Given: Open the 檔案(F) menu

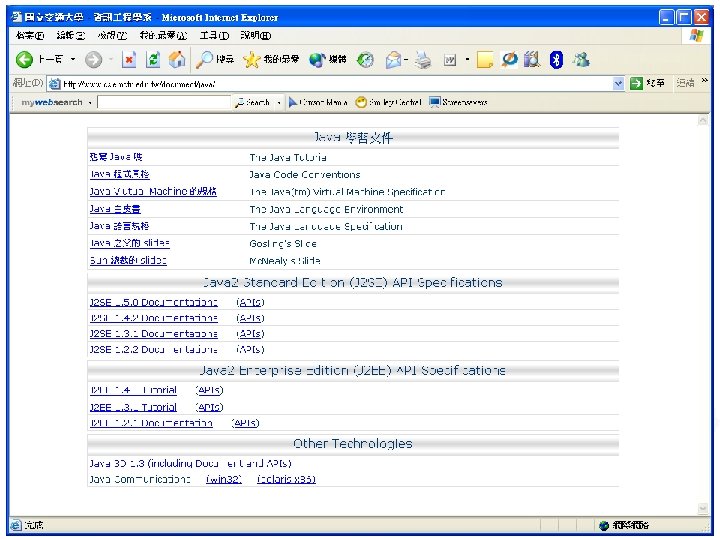Looking at the screenshot, I should pyautogui.click(x=29, y=35).
